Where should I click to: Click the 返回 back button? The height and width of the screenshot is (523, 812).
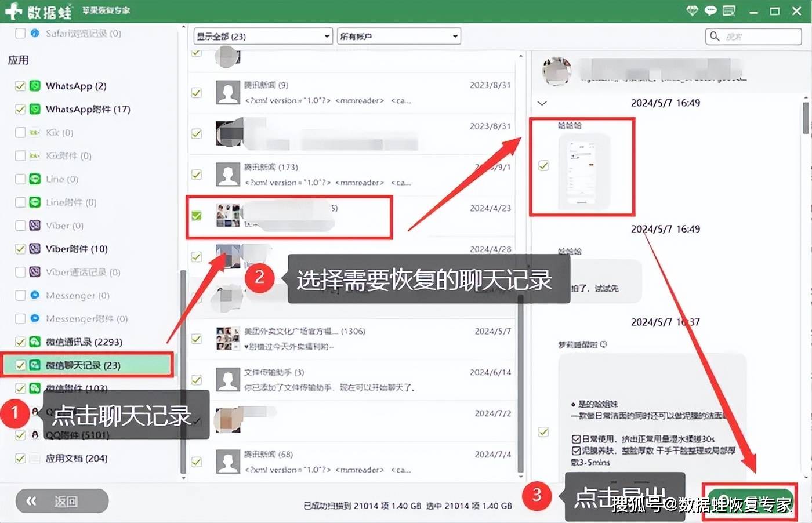pyautogui.click(x=61, y=500)
